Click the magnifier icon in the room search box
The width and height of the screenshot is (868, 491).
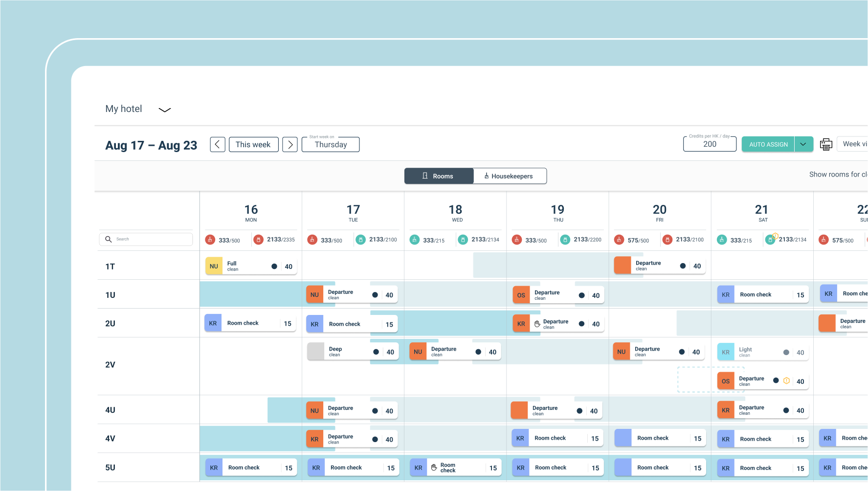click(x=109, y=239)
